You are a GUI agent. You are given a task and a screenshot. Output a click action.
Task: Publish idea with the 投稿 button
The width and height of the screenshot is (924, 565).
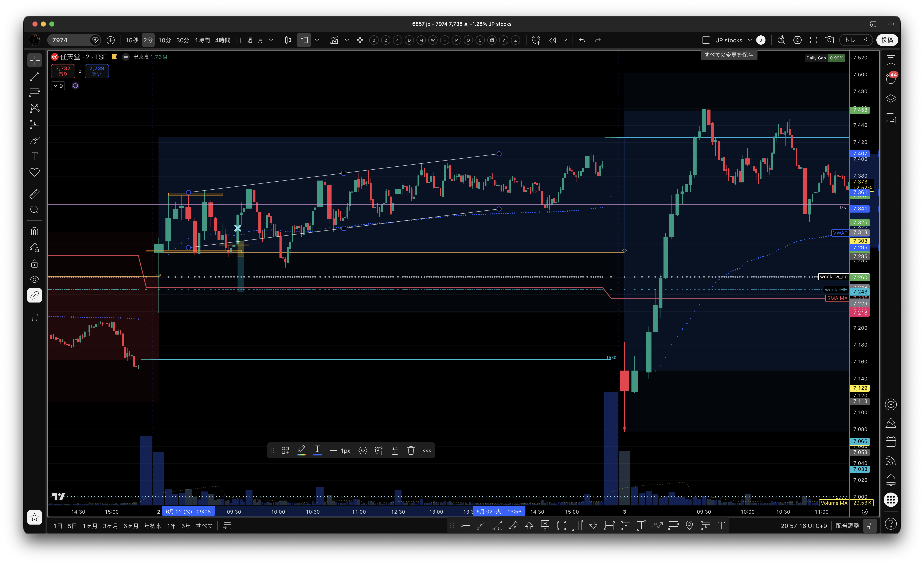(x=887, y=40)
